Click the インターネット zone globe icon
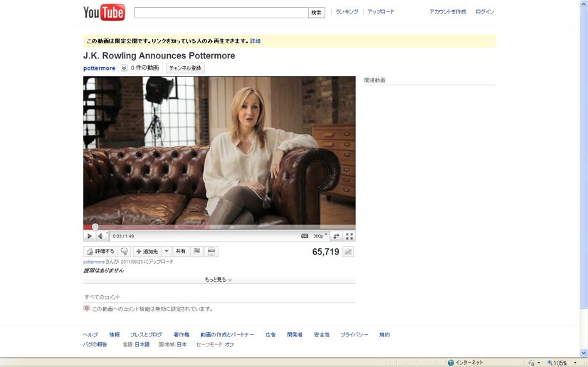 451,363
